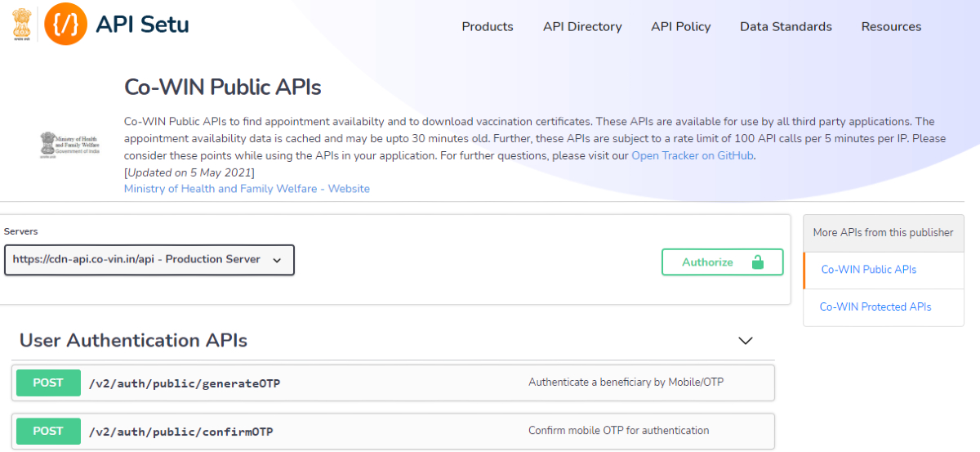980x452 pixels.
Task: Click the Ministry of Health logo image
Action: [69, 144]
